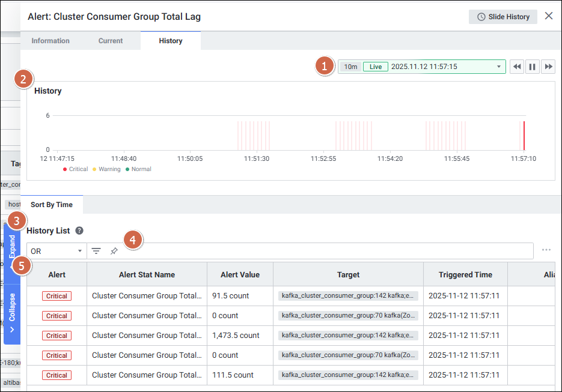Expand the date time picker dropdown

[x=498, y=67]
